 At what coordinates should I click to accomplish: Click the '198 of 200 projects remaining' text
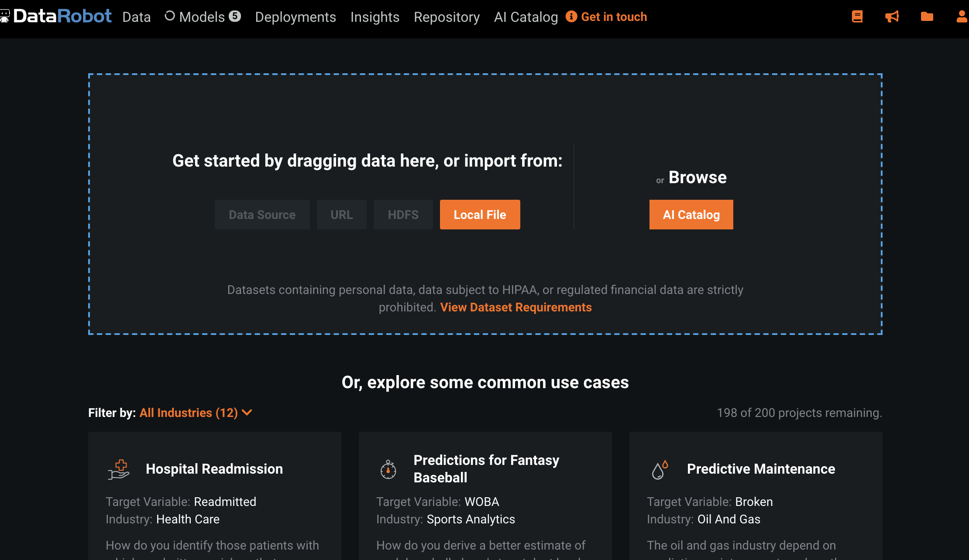800,413
